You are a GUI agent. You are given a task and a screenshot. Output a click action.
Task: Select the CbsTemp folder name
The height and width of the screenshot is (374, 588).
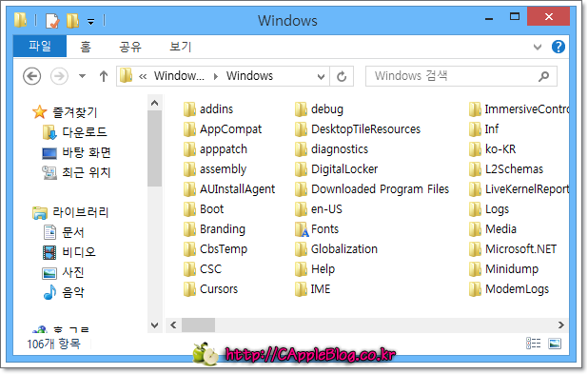[224, 249]
